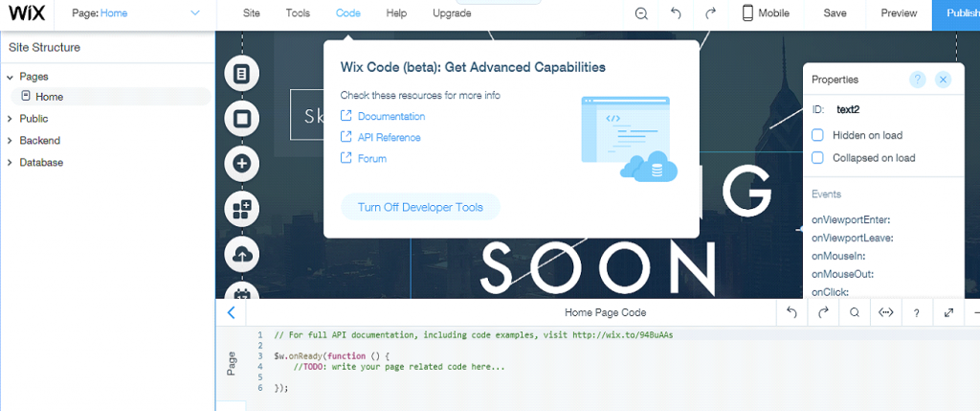Redo in the code editor toolbar
Image resolution: width=980 pixels, height=411 pixels.
pos(823,312)
